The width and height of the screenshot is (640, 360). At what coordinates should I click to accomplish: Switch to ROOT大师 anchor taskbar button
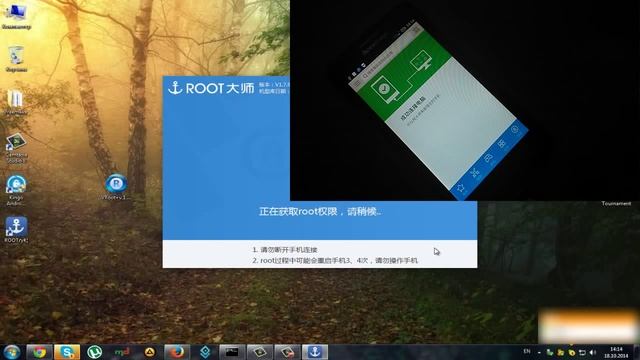click(315, 352)
